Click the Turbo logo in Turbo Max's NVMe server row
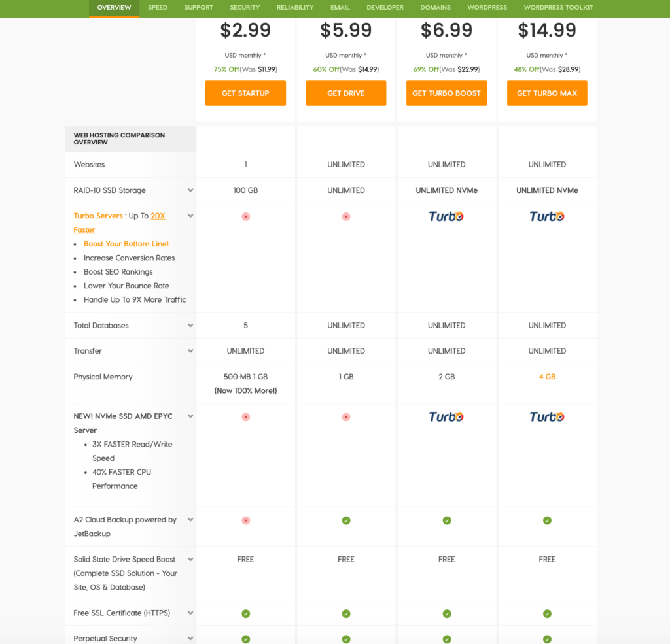670x644 pixels. pyautogui.click(x=547, y=416)
